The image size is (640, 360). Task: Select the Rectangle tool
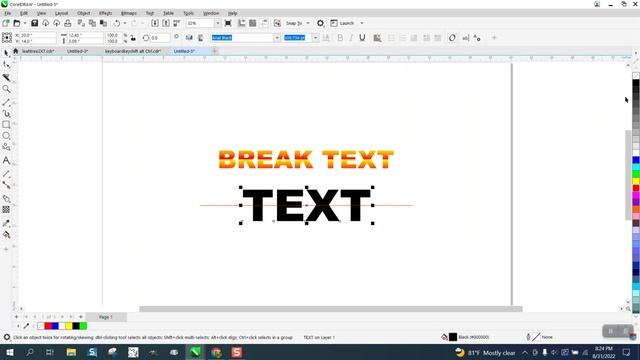(x=6, y=124)
